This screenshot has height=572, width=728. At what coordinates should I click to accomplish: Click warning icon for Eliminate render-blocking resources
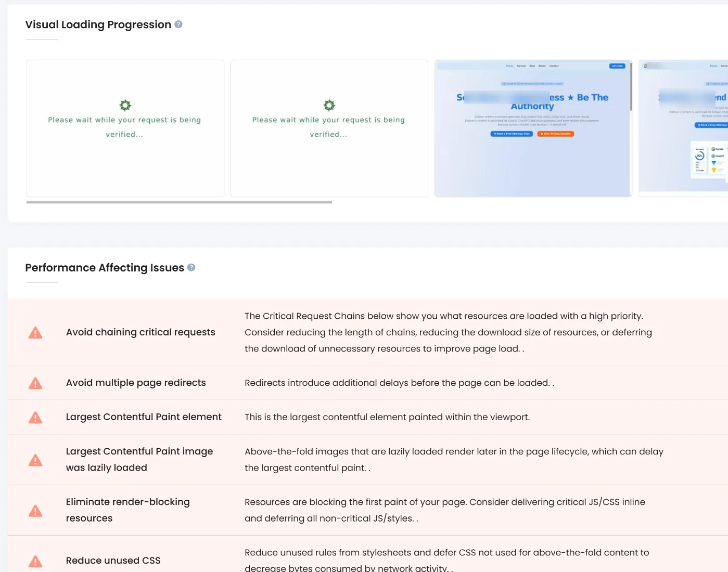tap(35, 511)
